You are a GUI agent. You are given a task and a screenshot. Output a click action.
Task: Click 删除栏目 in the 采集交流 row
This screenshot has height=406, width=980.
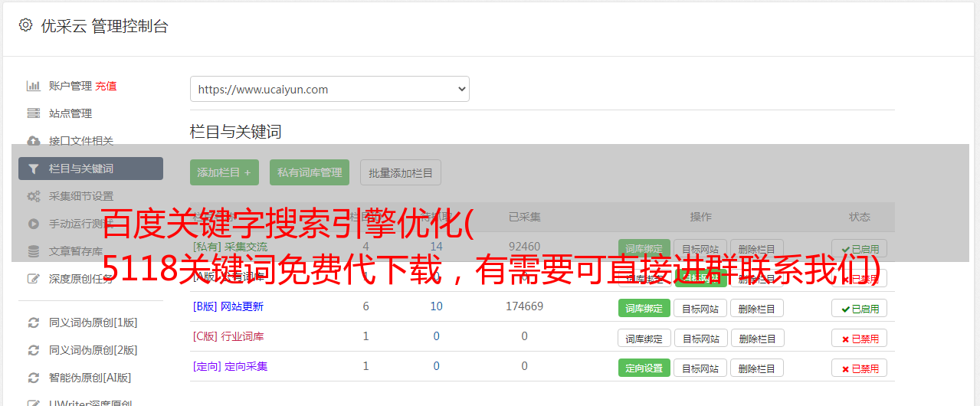757,249
